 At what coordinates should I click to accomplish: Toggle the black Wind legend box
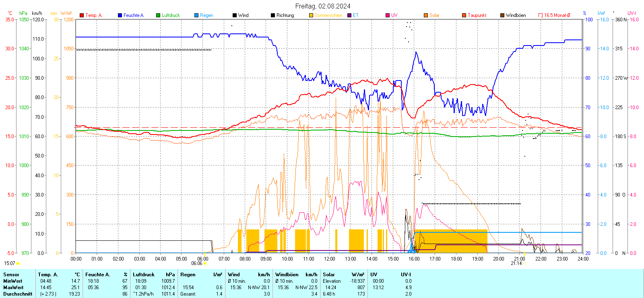click(x=235, y=15)
